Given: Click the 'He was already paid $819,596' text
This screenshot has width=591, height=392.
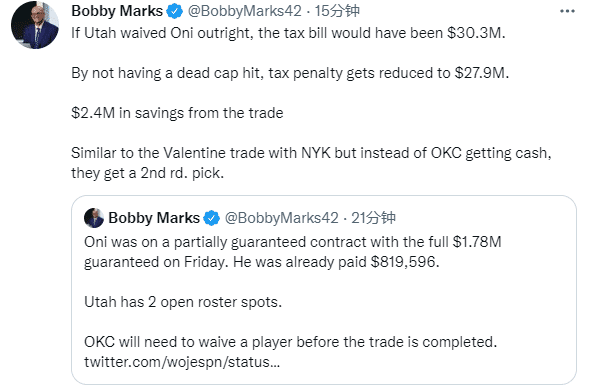Looking at the screenshot, I should tap(336, 262).
